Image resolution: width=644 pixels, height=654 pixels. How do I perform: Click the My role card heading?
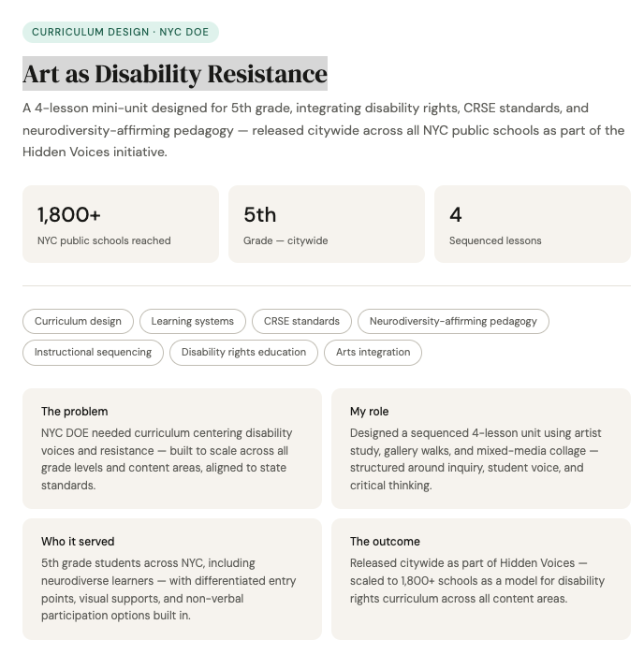(370, 412)
